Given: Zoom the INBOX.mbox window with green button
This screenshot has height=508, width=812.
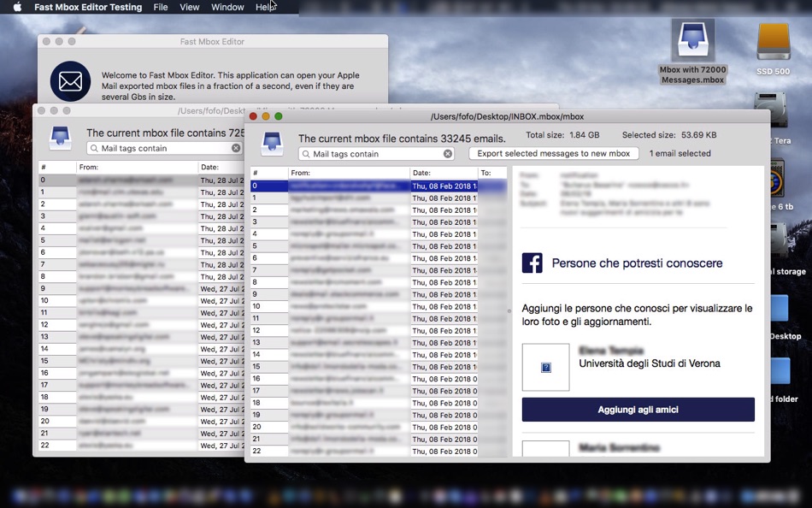Looking at the screenshot, I should click(279, 116).
